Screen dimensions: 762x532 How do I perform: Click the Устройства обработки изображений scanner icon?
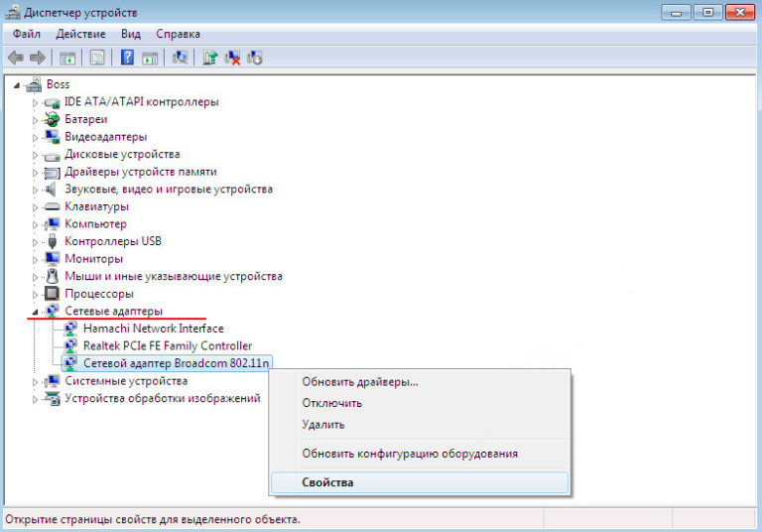tap(52, 398)
